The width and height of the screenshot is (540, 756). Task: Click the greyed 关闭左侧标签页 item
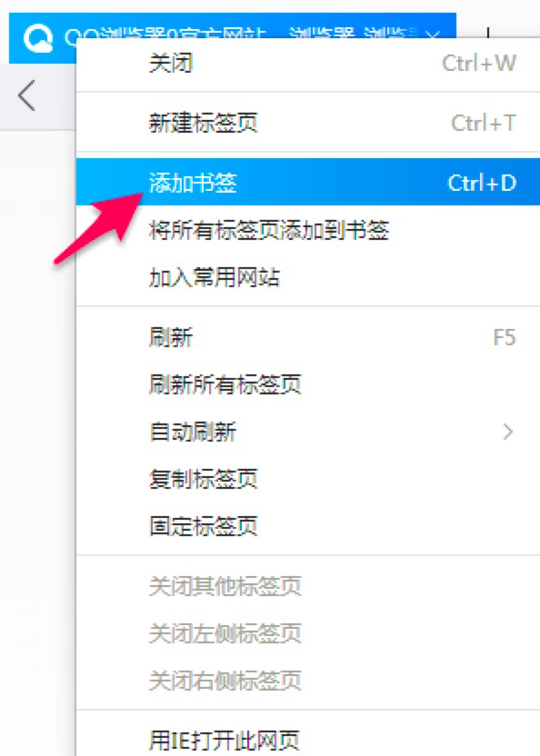(308, 633)
